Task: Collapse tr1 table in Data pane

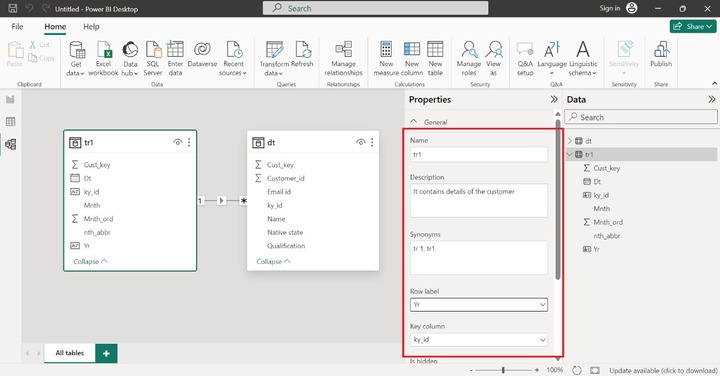Action: pos(570,154)
